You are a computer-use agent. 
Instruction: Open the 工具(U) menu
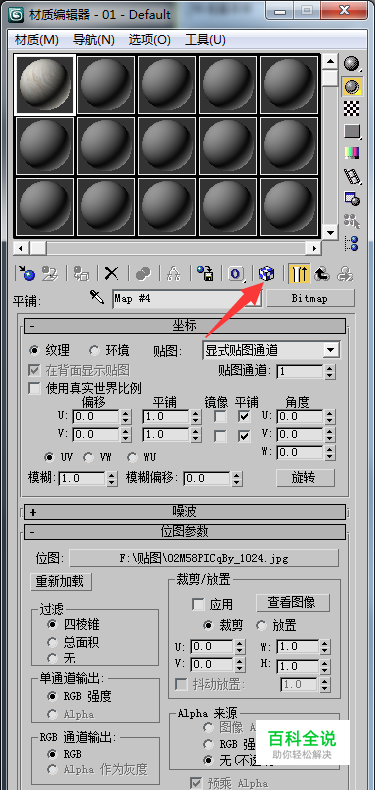pyautogui.click(x=206, y=40)
